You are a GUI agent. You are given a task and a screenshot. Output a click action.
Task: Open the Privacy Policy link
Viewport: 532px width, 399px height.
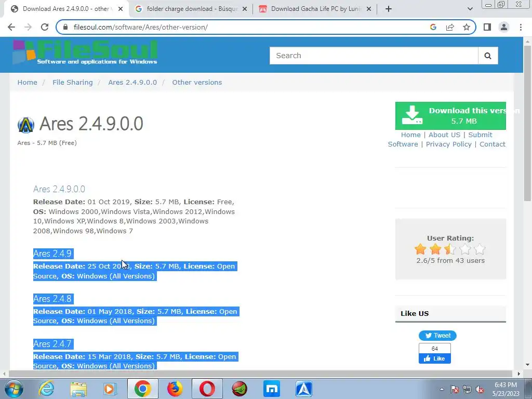point(448,144)
